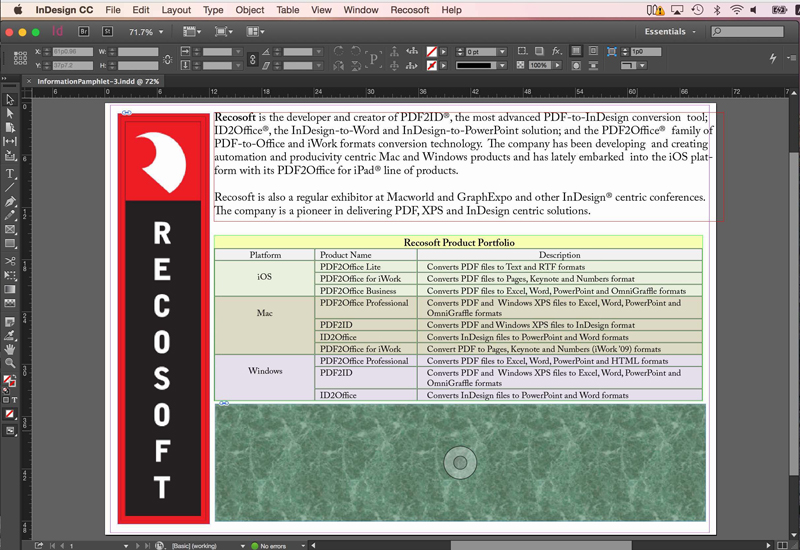Select the Type tool in the toolbox

[10, 173]
